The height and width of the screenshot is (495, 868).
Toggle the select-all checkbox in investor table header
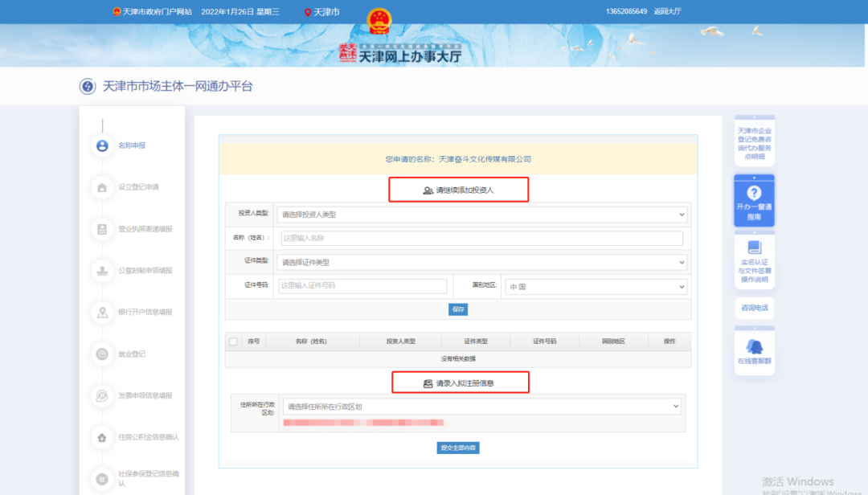[x=231, y=341]
